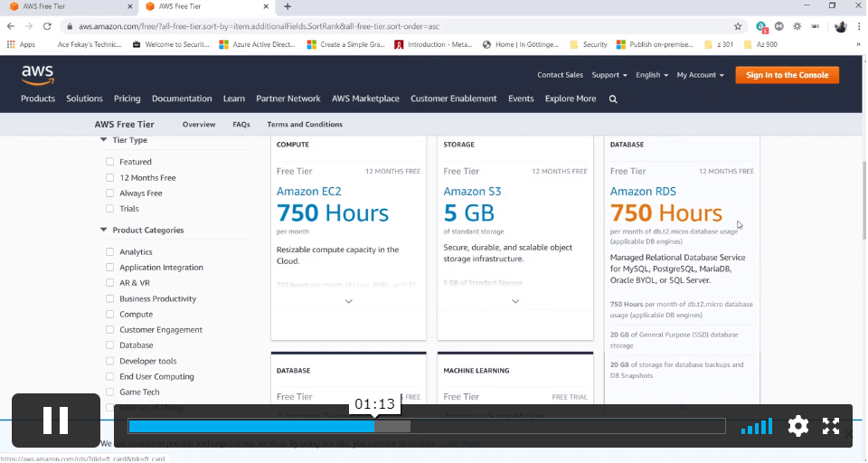The width and height of the screenshot is (868, 463).
Task: Click the AWS logo
Action: (38, 75)
